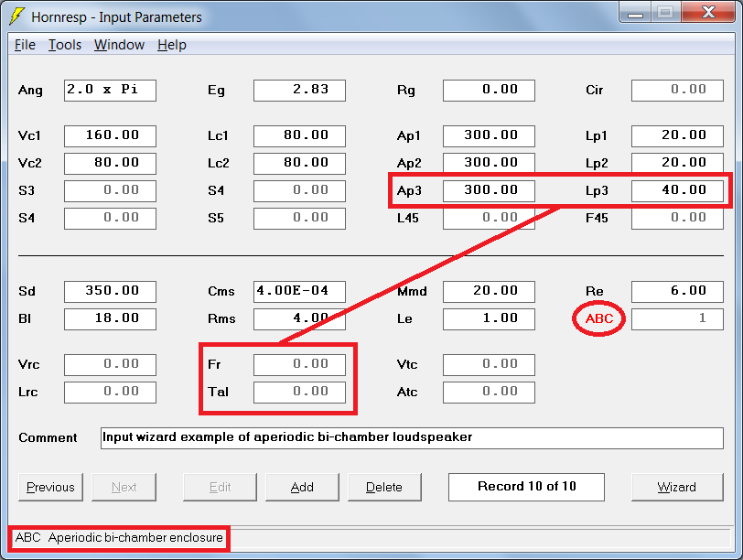The width and height of the screenshot is (743, 560).
Task: Click the red ABC label
Action: point(599,318)
